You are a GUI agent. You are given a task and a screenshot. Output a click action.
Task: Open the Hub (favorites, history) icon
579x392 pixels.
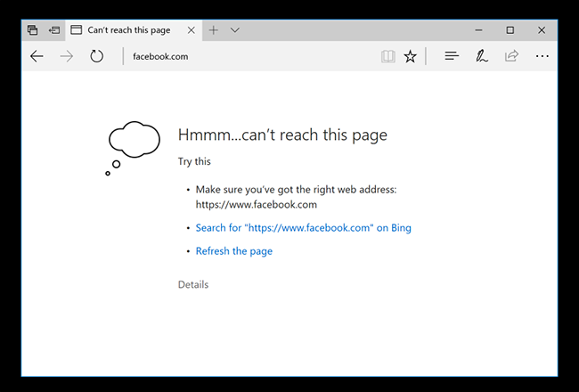pos(452,56)
